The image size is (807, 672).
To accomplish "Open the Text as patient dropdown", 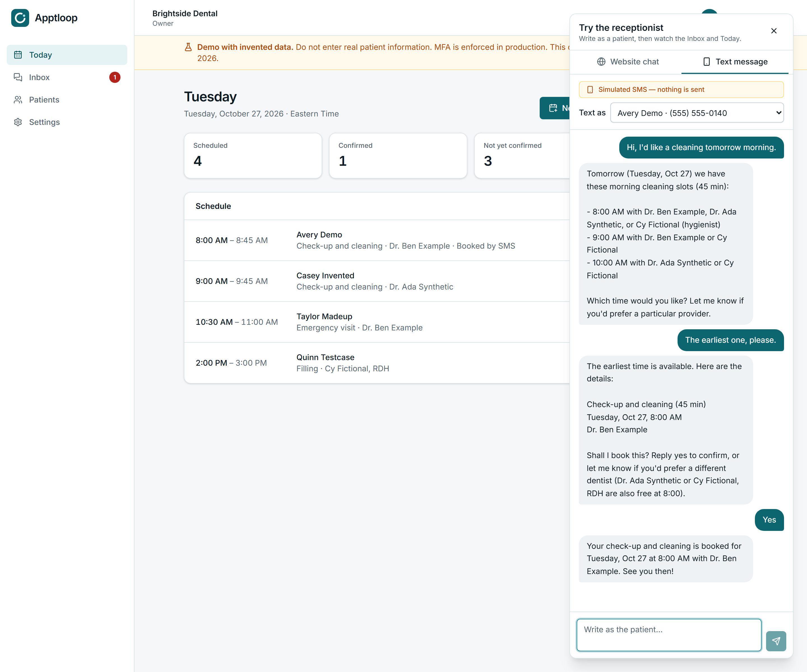I will pyautogui.click(x=697, y=113).
